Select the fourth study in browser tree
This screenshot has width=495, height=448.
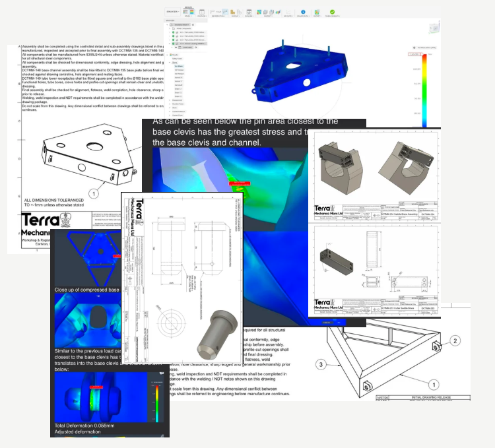click(189, 44)
